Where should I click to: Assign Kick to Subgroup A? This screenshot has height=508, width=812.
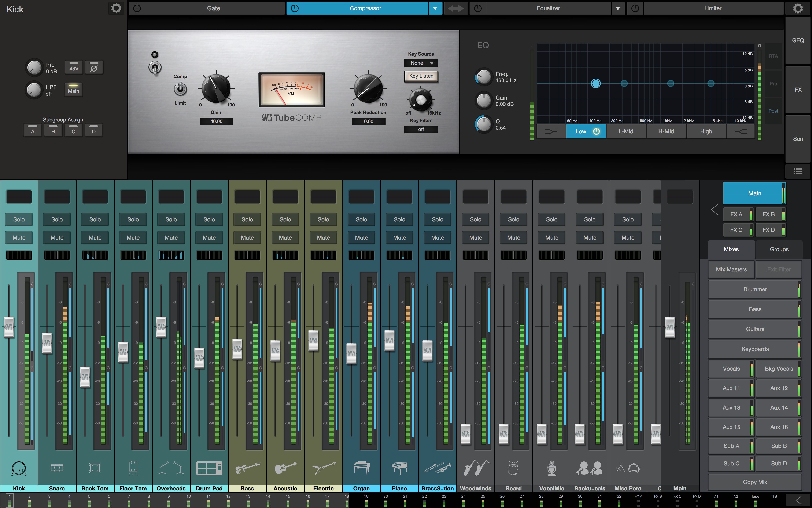coord(33,130)
